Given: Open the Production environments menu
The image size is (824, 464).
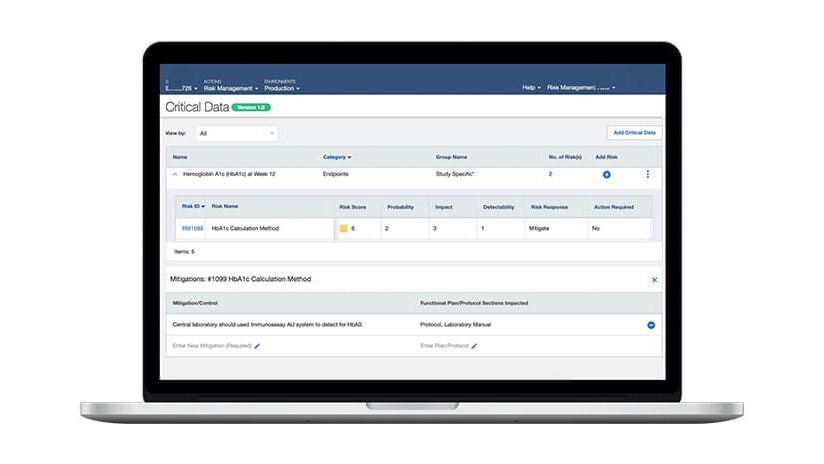Looking at the screenshot, I should tap(282, 88).
